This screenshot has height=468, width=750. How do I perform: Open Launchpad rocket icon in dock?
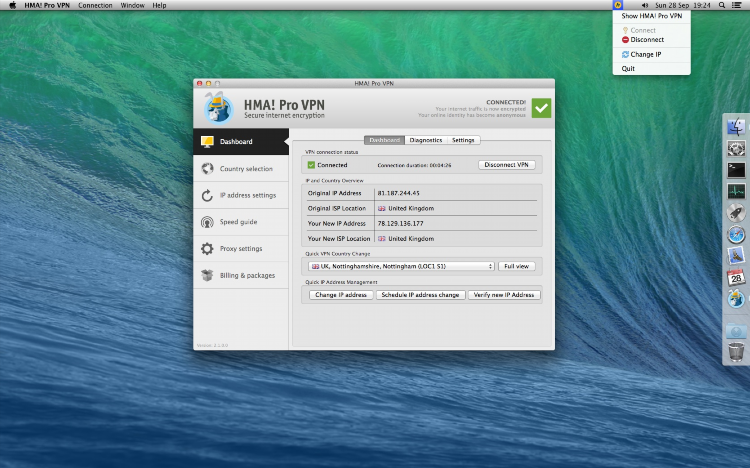click(736, 212)
